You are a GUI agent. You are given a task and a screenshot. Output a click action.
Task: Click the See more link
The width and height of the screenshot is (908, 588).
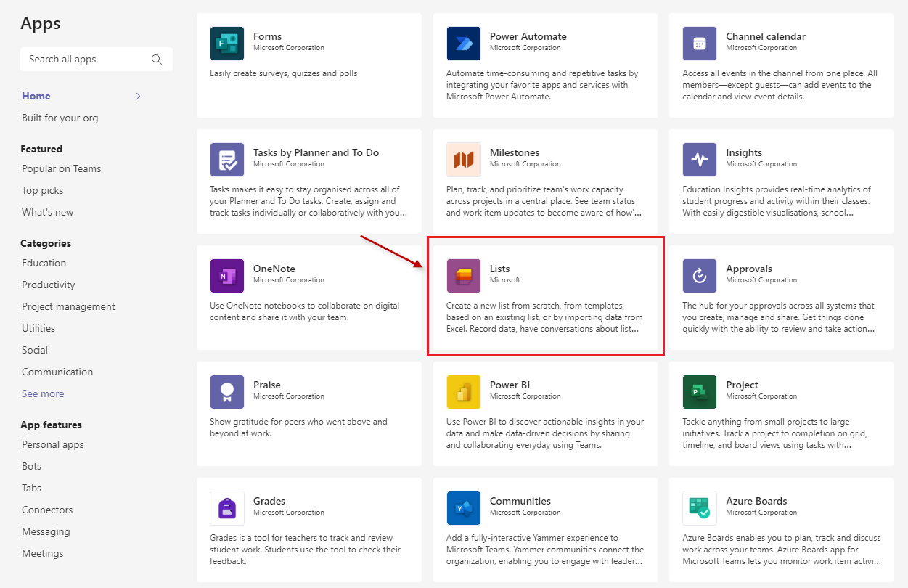[x=43, y=393]
